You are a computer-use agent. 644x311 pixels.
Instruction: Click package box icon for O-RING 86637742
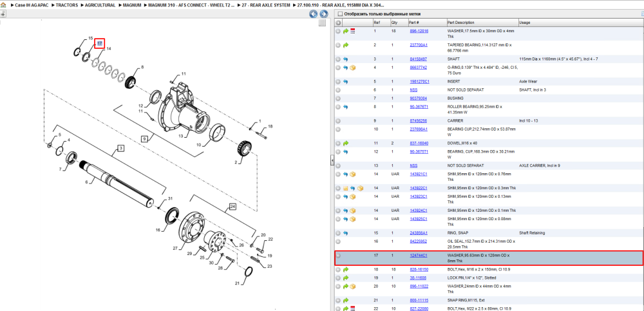(x=353, y=68)
